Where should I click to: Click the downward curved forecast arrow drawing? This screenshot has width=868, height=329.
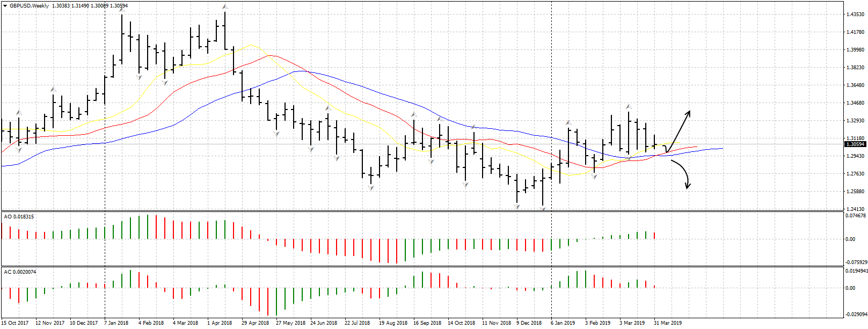click(683, 172)
